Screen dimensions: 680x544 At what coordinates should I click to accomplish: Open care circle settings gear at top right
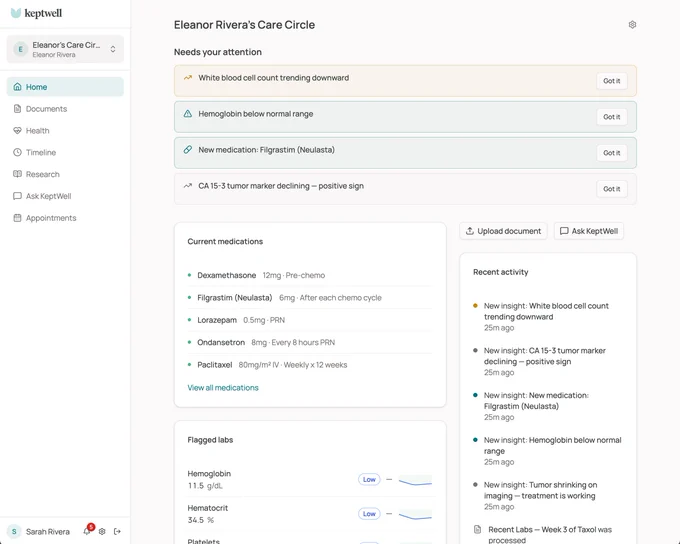632,25
